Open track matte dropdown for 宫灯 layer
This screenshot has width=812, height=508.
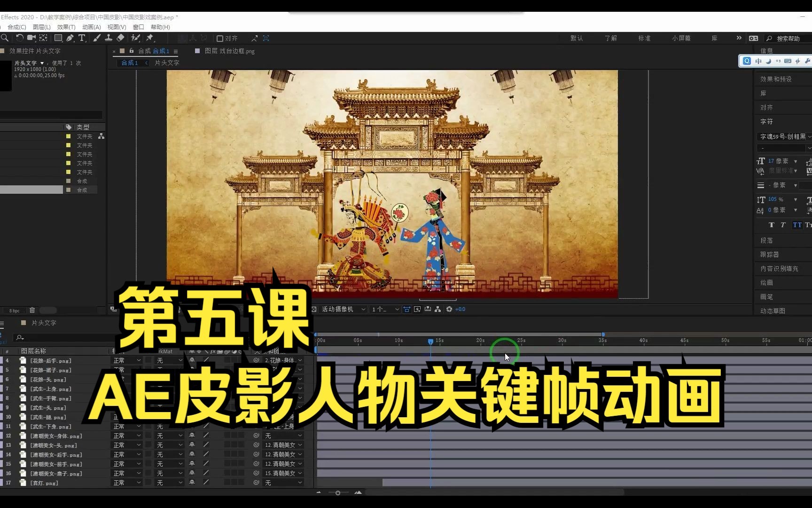point(169,483)
